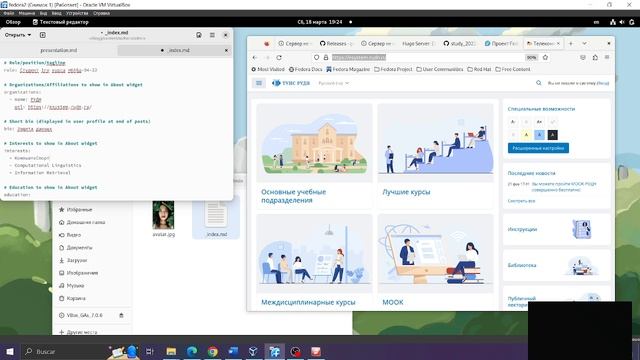The width and height of the screenshot is (640, 360).
Task: Select the avatar.jpg thumbnail in Files
Action: (x=163, y=215)
